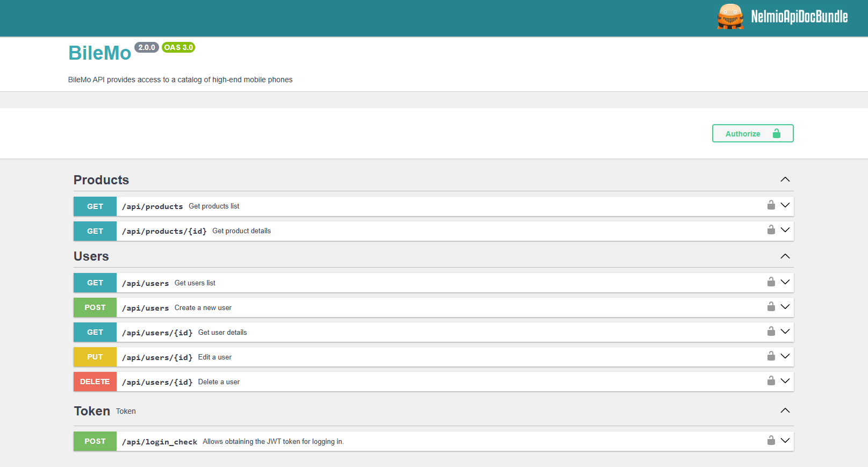Click the lock icon on GET /api/users row

click(x=771, y=282)
